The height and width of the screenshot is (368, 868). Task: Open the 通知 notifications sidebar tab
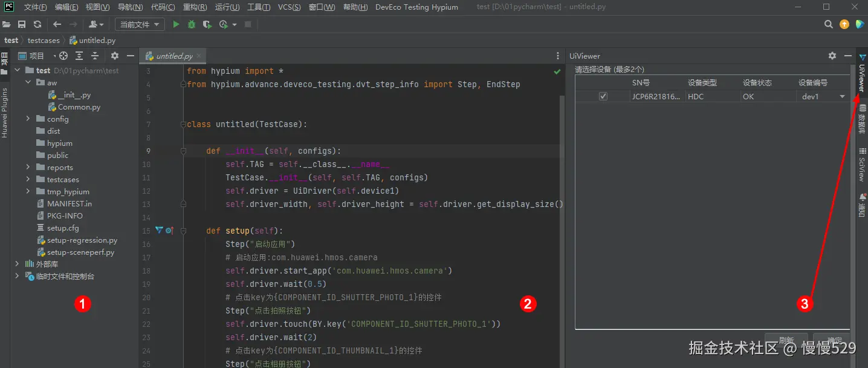tap(863, 205)
